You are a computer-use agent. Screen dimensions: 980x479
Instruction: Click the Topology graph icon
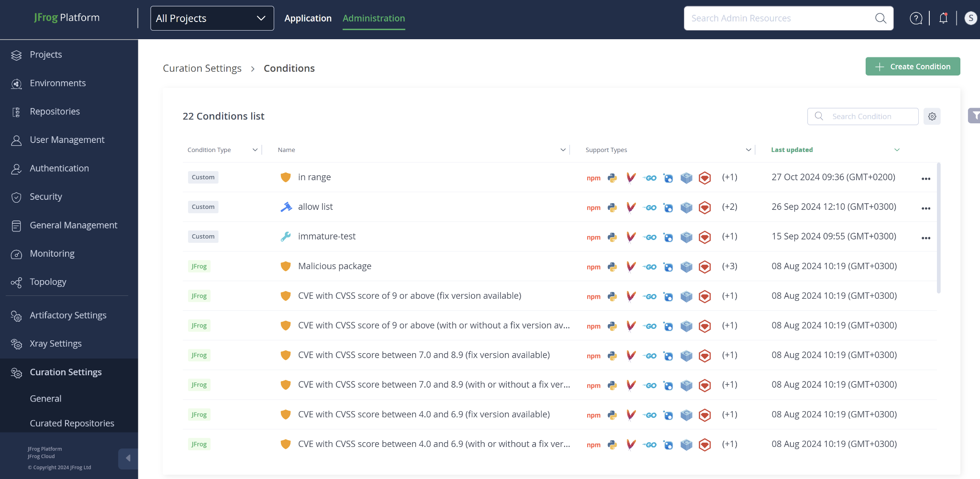coord(16,283)
